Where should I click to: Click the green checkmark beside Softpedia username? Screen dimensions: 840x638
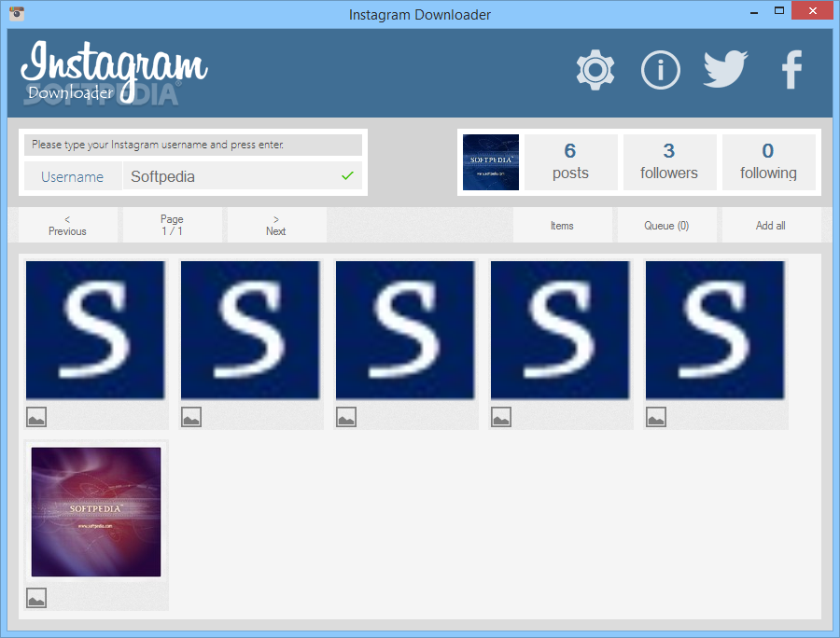(348, 175)
